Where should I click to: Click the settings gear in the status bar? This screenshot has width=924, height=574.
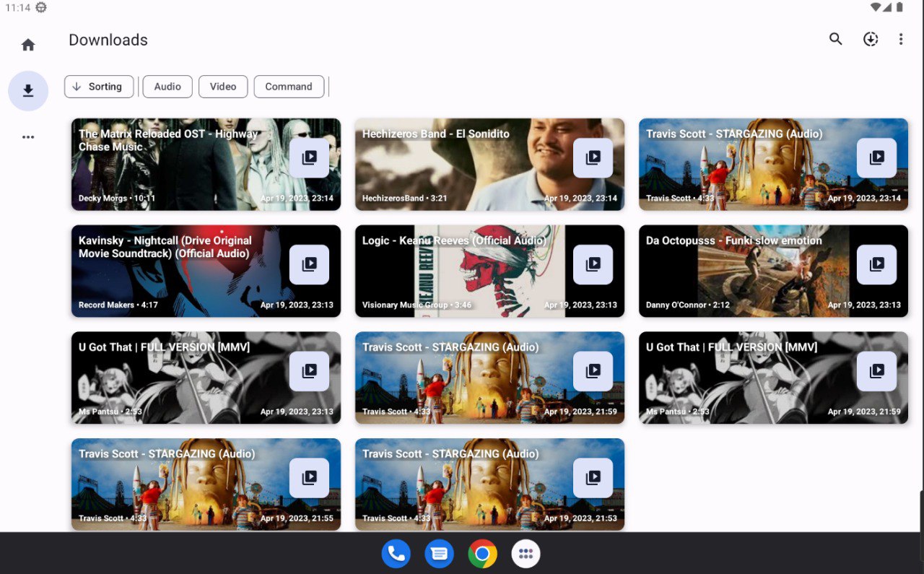[41, 7]
